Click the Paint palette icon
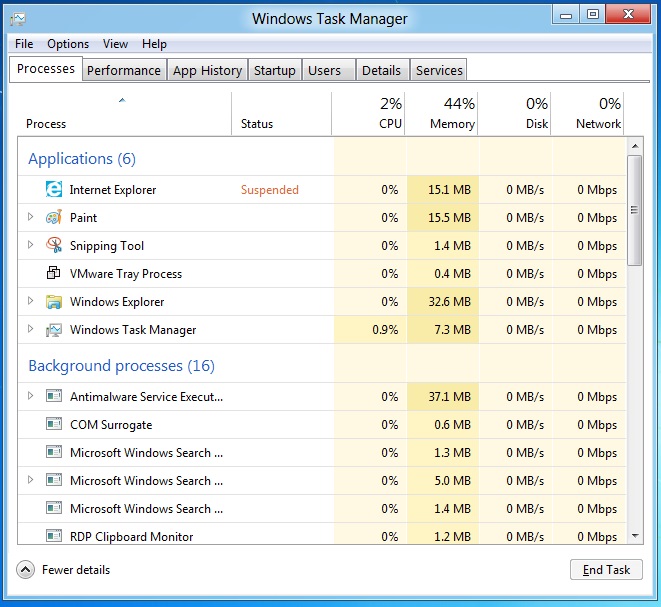The width and height of the screenshot is (661, 607). point(54,217)
